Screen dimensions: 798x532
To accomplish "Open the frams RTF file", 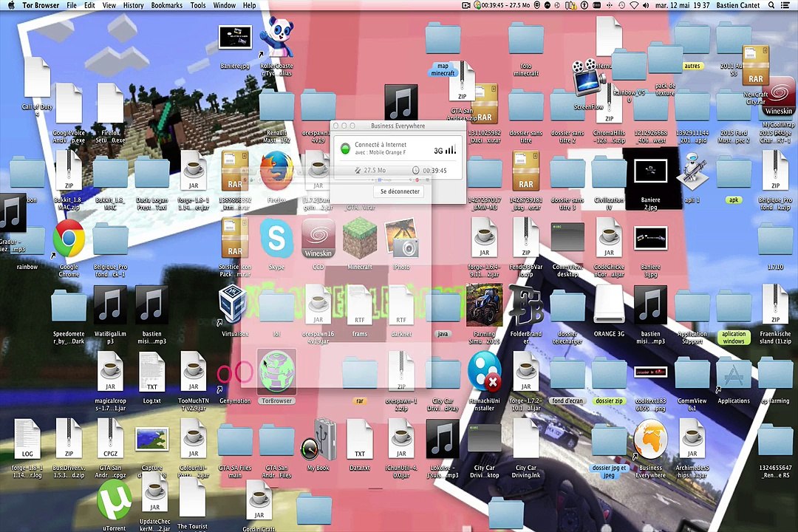I will (360, 305).
